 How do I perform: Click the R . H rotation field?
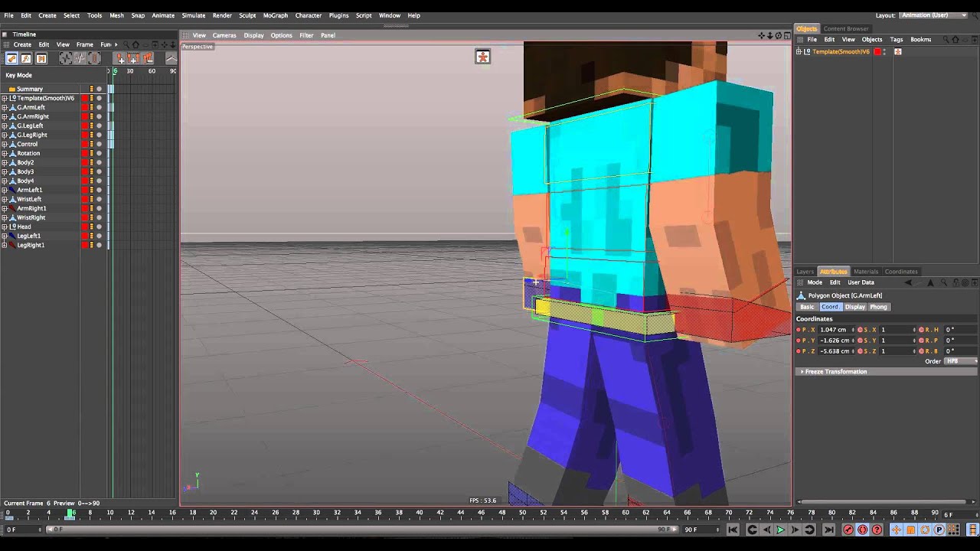click(x=961, y=330)
